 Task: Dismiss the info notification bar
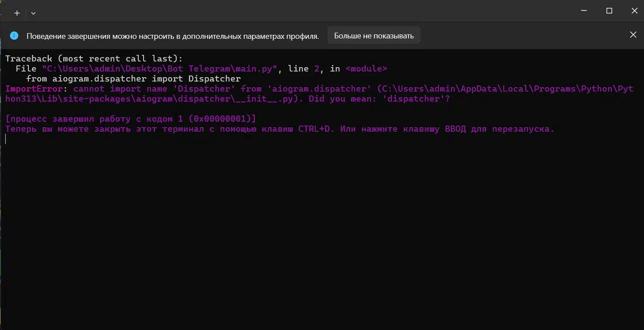[x=633, y=35]
